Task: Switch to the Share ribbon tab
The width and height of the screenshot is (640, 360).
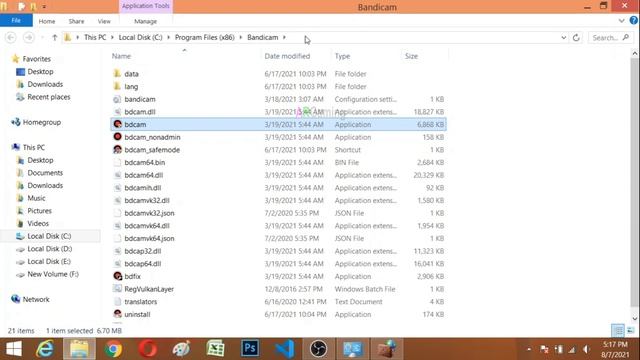Action: (x=76, y=21)
